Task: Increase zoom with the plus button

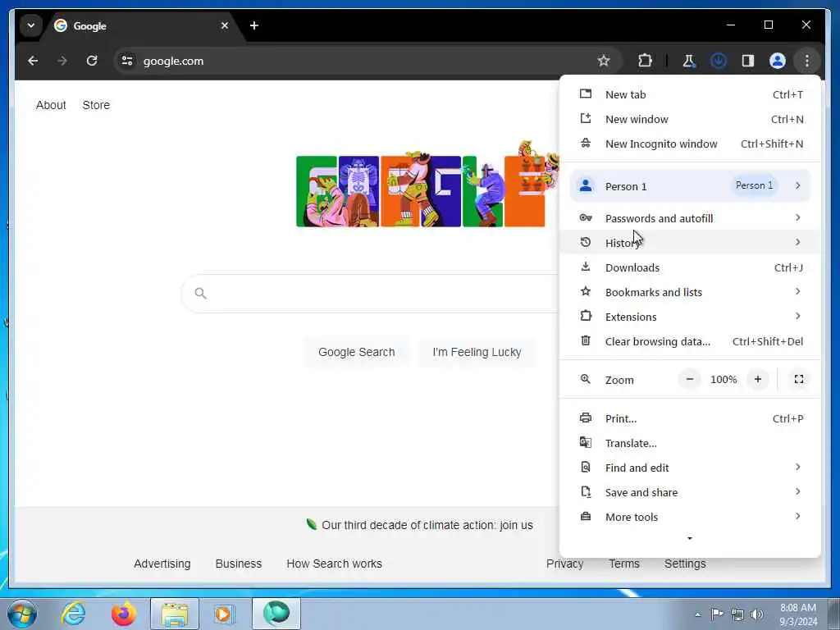Action: pyautogui.click(x=757, y=379)
